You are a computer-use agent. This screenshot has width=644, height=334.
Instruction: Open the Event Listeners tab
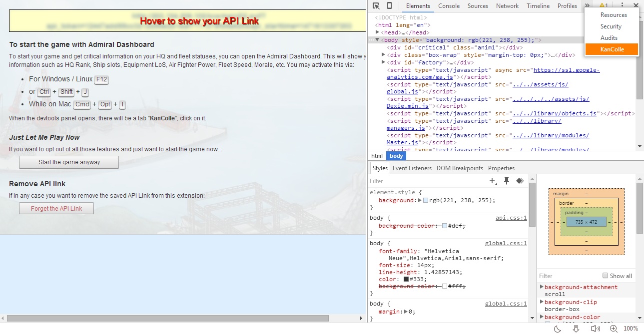point(412,168)
